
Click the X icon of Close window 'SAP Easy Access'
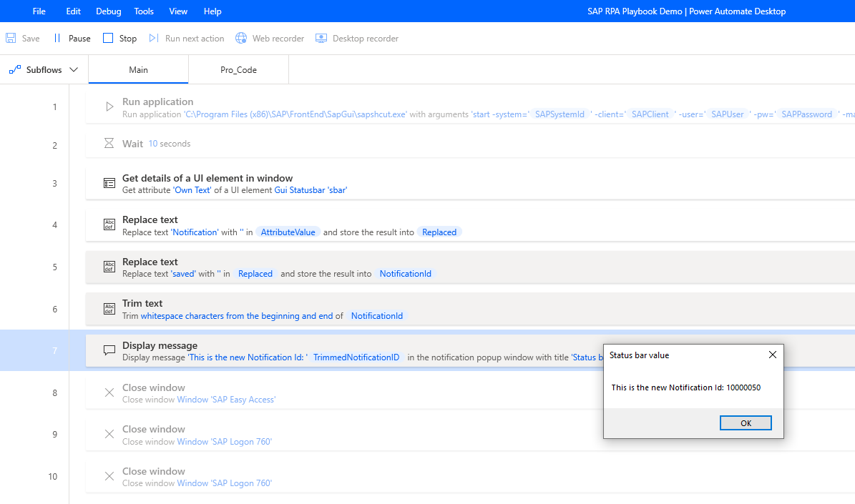[x=109, y=392]
